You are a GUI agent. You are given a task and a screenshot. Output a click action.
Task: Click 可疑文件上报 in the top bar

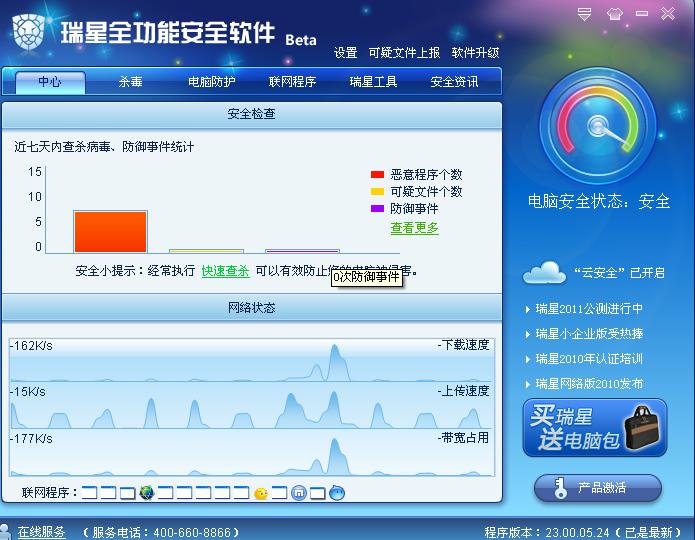pos(404,53)
